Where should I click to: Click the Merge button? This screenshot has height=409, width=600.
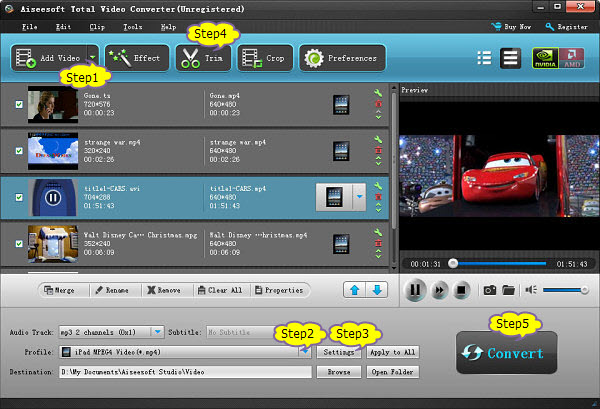point(60,290)
